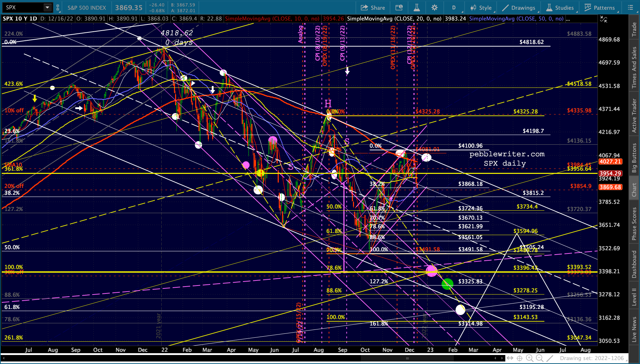Select the trendline drawing tool icon
Image resolution: width=640 pixels, height=364 pixels.
click(550, 358)
